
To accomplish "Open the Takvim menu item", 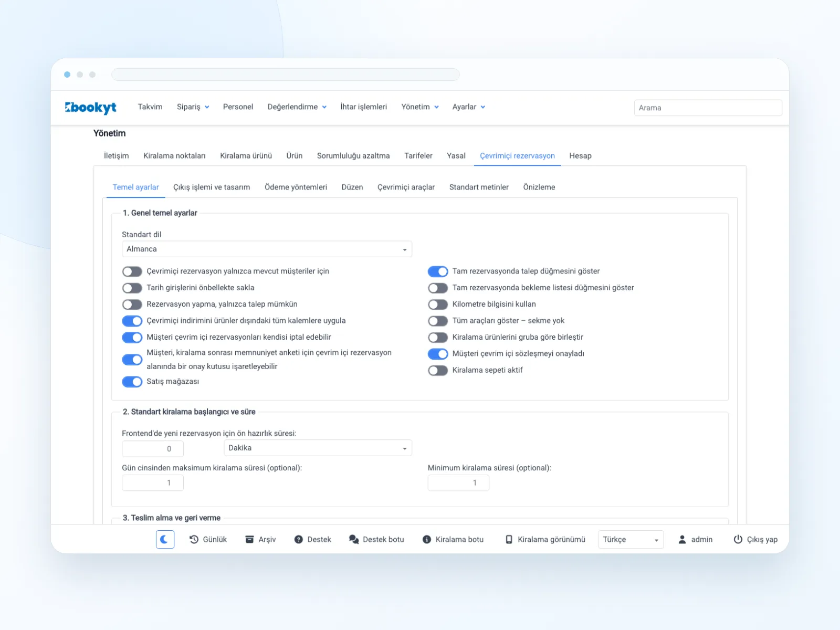I will 150,107.
